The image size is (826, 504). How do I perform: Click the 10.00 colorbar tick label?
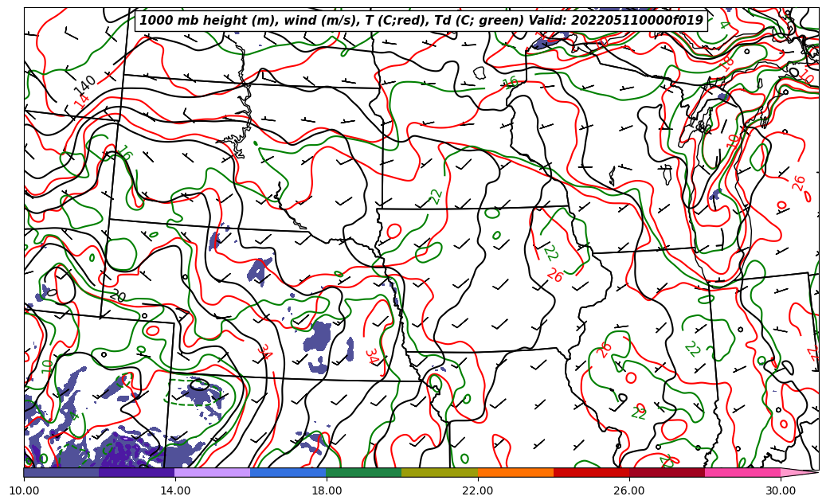[24, 490]
